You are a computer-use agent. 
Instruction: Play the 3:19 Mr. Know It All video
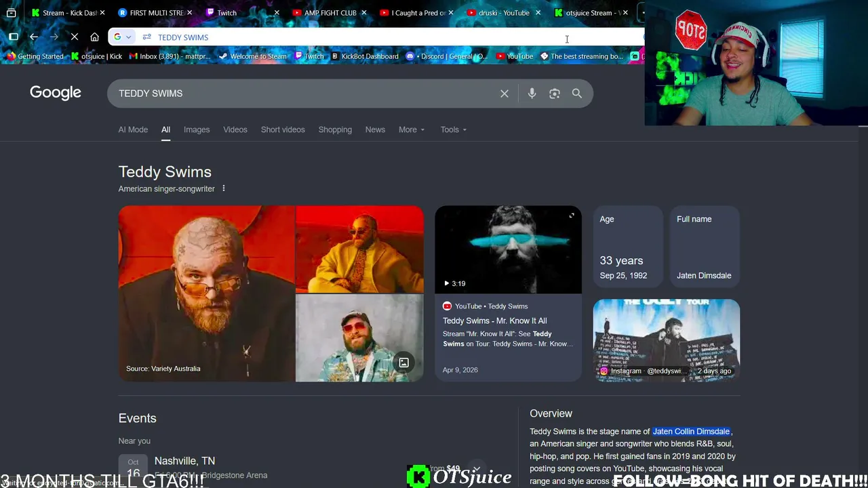coord(508,250)
